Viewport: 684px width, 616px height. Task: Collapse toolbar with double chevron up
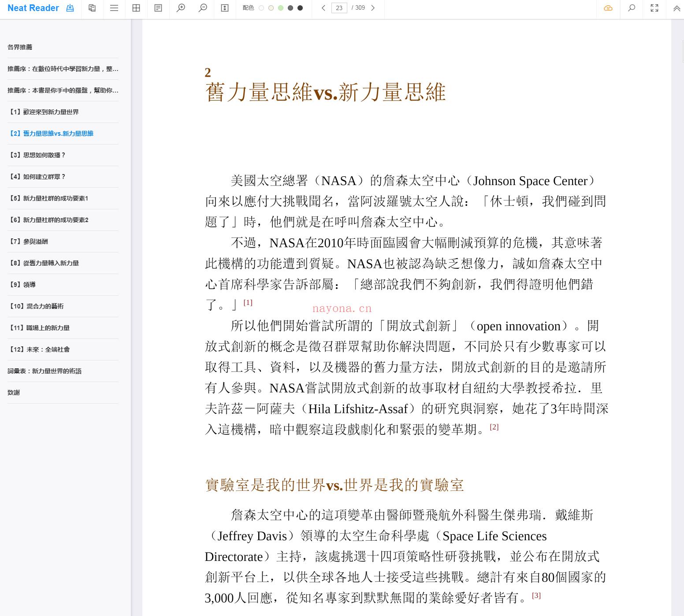(x=677, y=8)
